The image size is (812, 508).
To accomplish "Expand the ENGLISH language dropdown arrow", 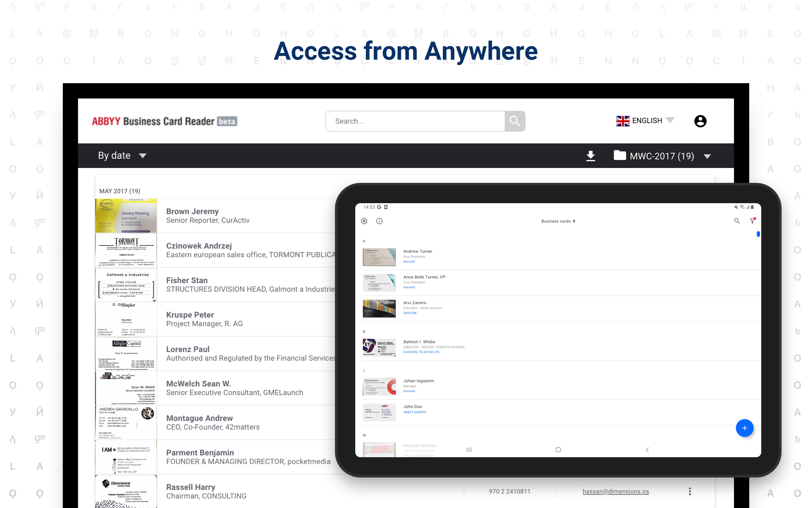I will point(670,120).
